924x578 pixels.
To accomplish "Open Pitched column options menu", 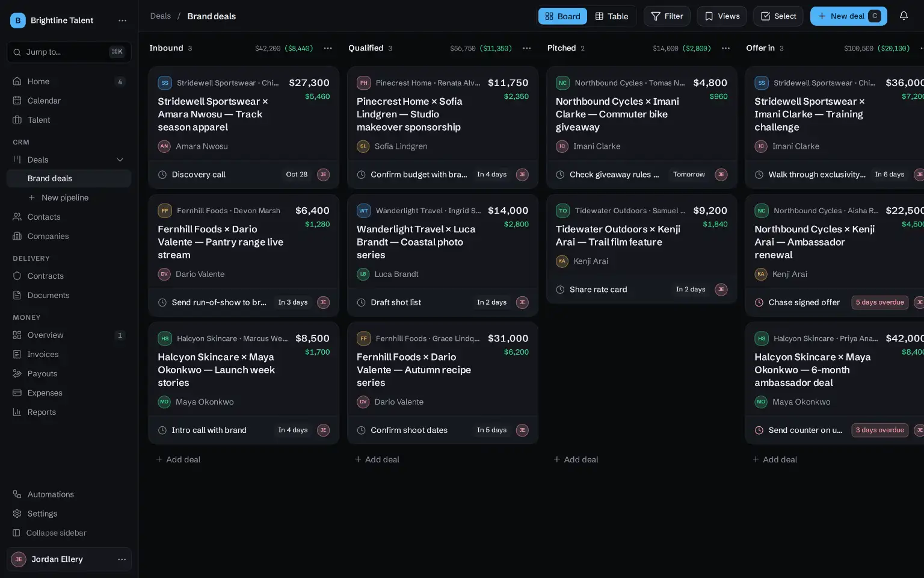I will point(725,48).
